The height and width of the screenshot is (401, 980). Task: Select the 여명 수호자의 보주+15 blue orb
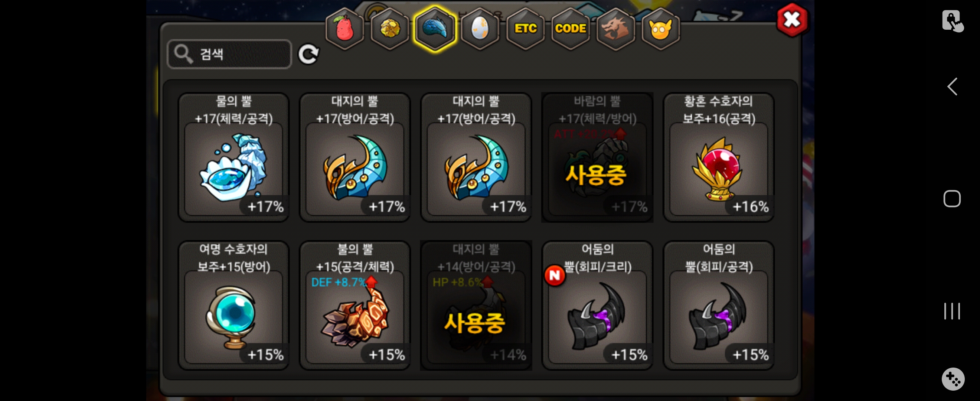[x=233, y=305]
